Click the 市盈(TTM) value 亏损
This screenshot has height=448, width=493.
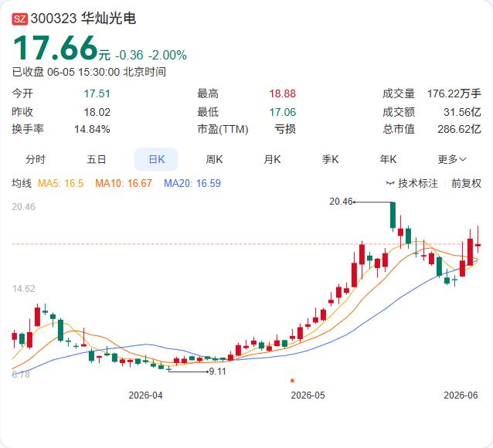tap(285, 129)
